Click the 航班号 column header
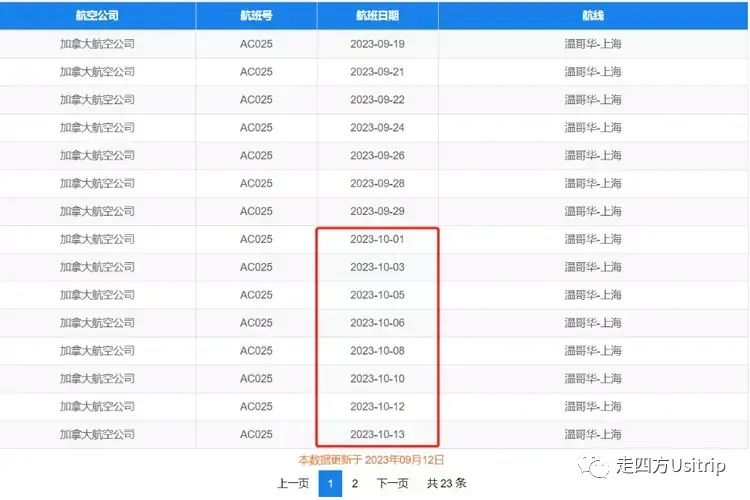This screenshot has height=500, width=750. click(256, 16)
